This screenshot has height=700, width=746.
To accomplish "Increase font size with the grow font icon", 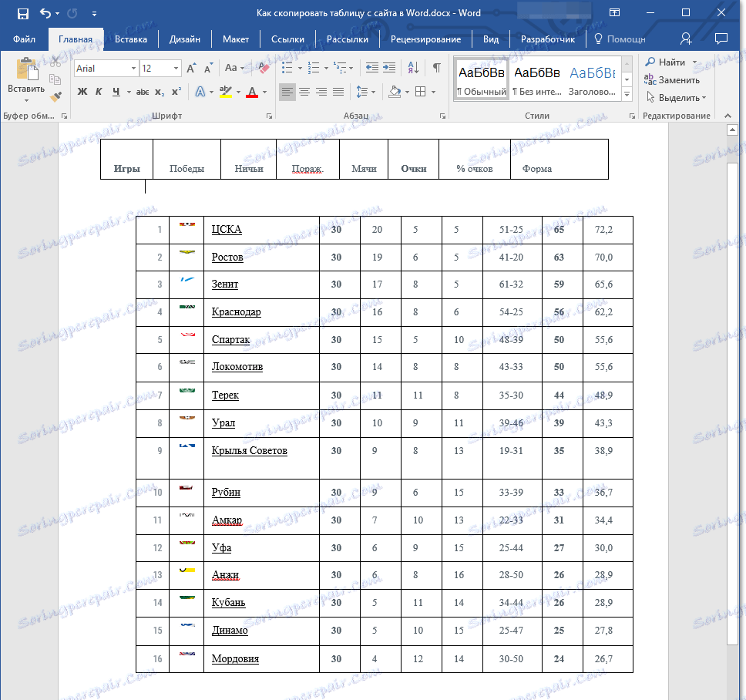I will coord(191,68).
